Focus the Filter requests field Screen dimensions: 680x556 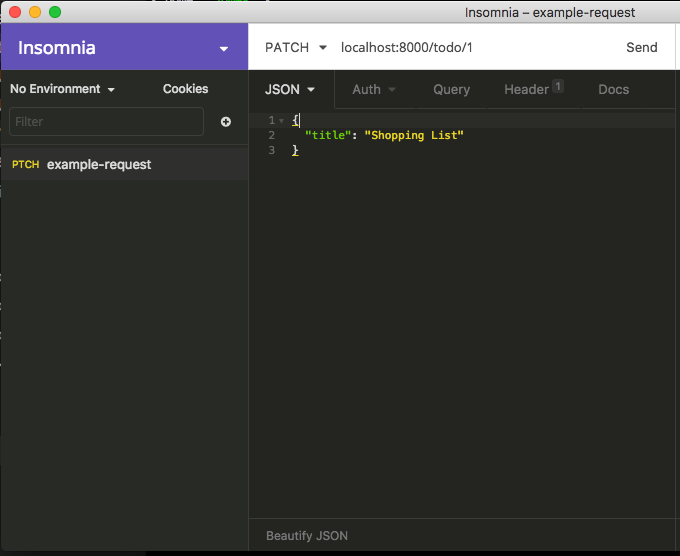[x=106, y=122]
